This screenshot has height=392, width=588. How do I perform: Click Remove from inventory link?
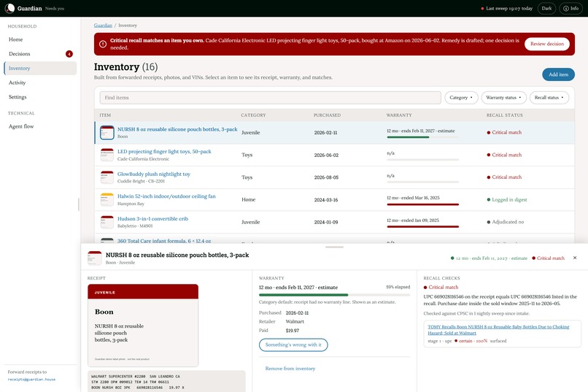(x=290, y=369)
